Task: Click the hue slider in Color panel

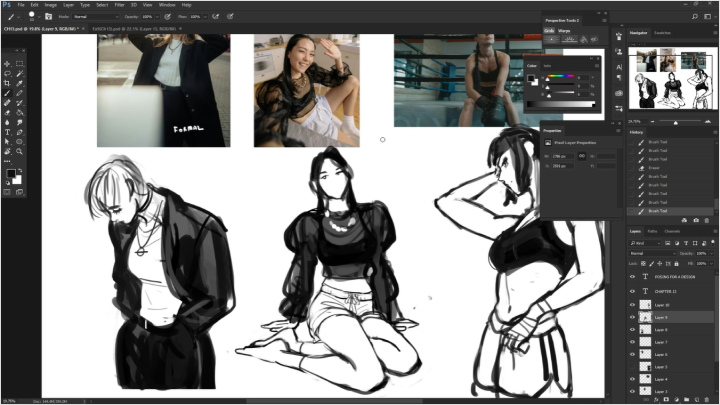Action: [559, 76]
